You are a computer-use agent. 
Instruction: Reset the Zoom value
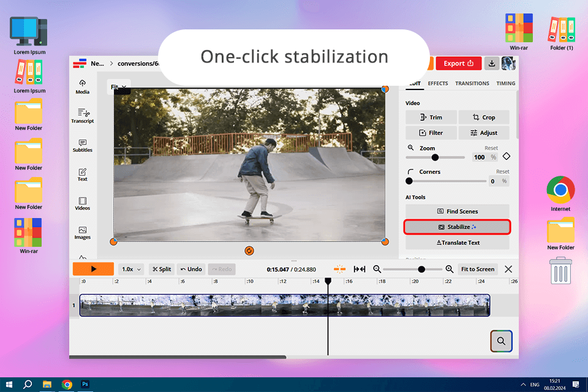pos(491,148)
